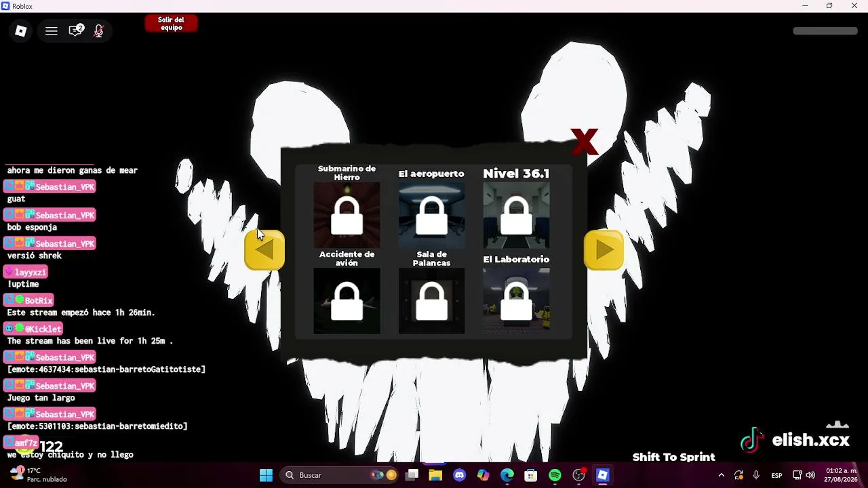868x488 pixels.
Task: Open the Roblox main menu logo button
Action: tap(21, 31)
